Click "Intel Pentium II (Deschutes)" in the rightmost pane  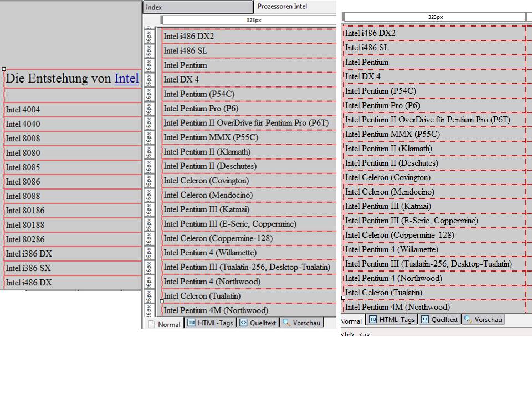coord(392,163)
